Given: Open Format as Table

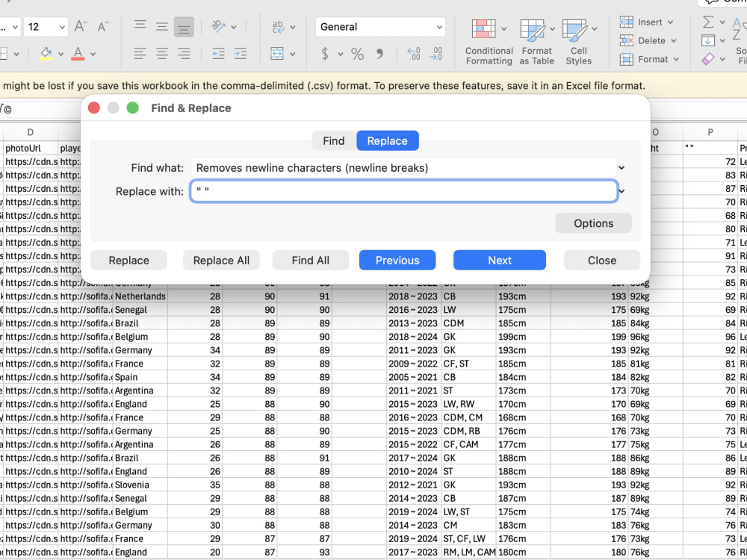Looking at the screenshot, I should pos(536,42).
